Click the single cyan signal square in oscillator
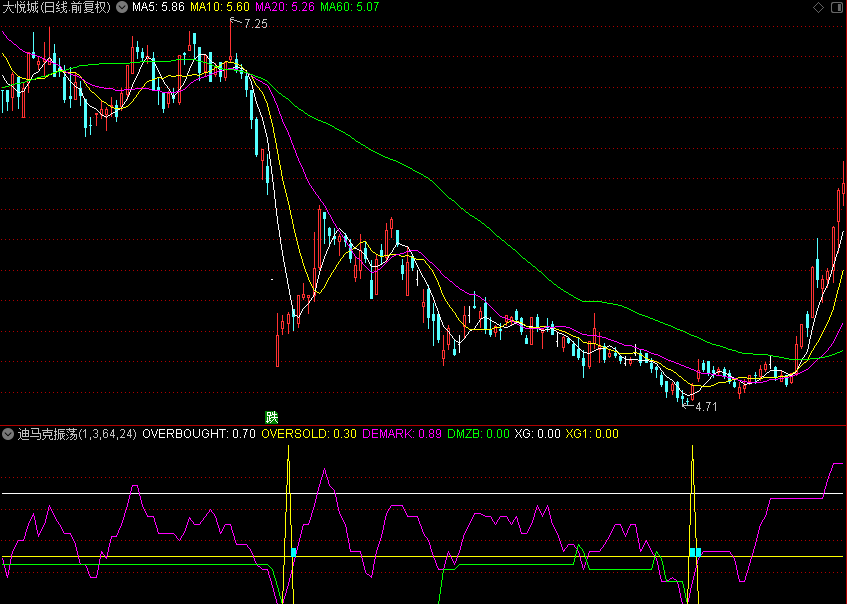 pyautogui.click(x=294, y=552)
